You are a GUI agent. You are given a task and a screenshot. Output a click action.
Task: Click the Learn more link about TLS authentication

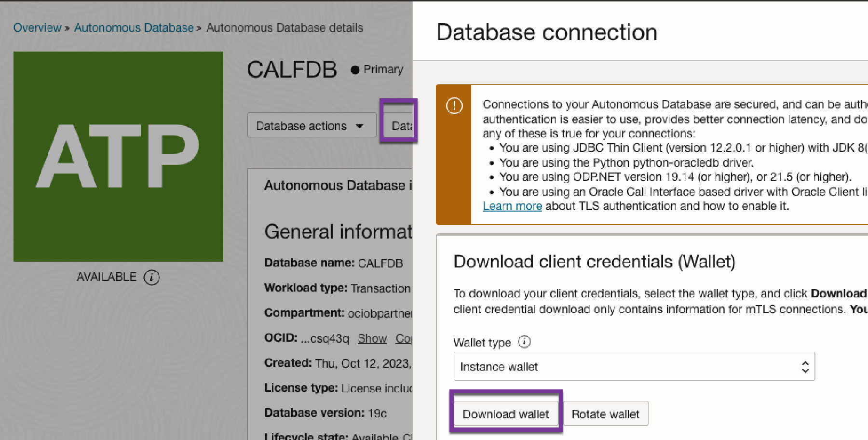512,206
